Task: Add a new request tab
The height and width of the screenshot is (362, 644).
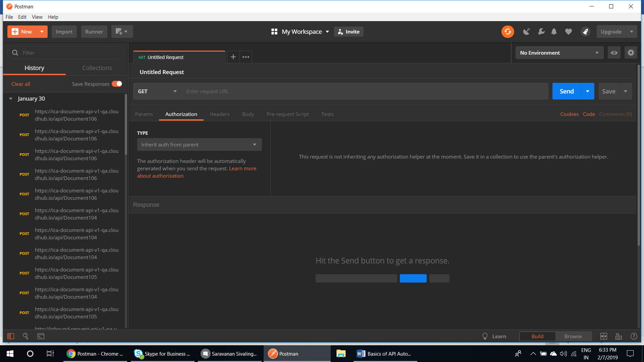Action: tap(233, 57)
